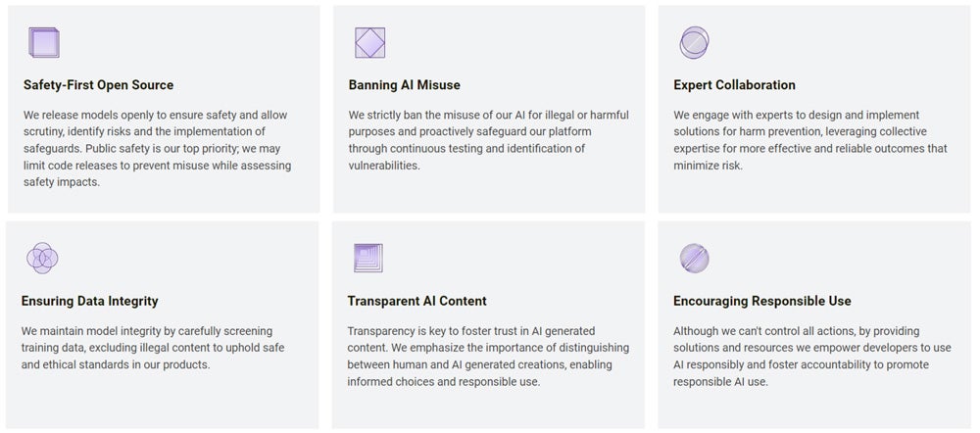Click the overlapping circles icon above Expert Collaboration
The height and width of the screenshot is (433, 980).
(694, 42)
